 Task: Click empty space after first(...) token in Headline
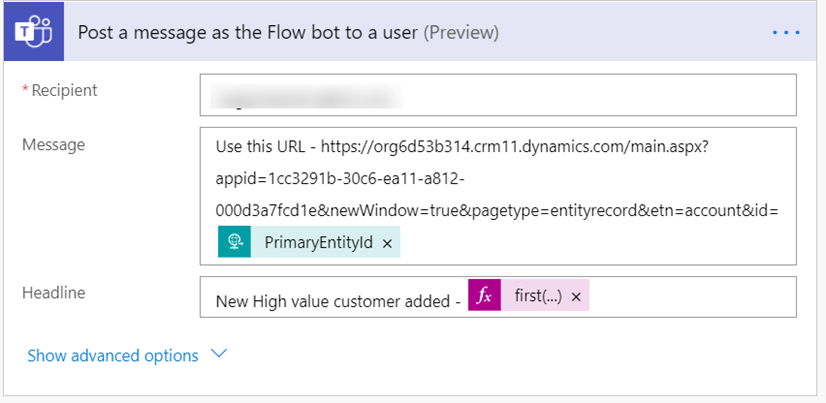pos(690,297)
